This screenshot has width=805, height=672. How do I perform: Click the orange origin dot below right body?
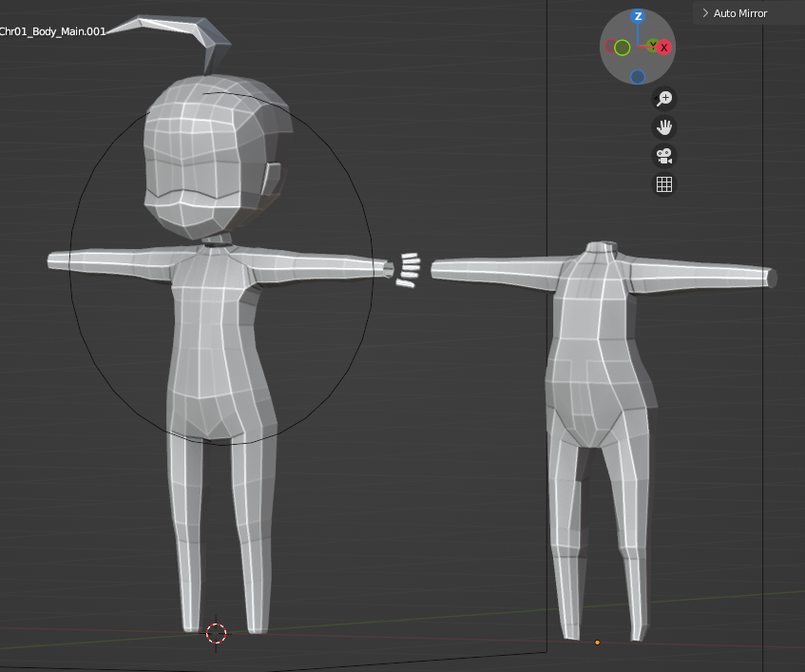pyautogui.click(x=597, y=643)
